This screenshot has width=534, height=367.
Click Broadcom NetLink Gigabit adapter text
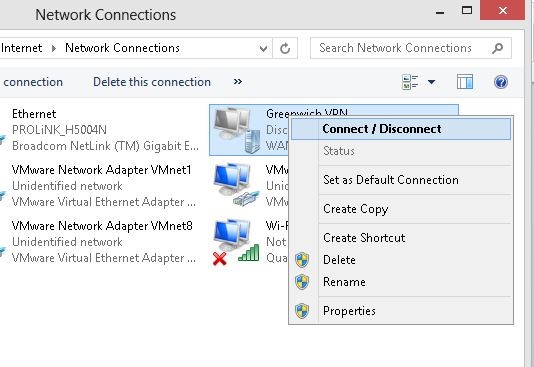pos(105,146)
